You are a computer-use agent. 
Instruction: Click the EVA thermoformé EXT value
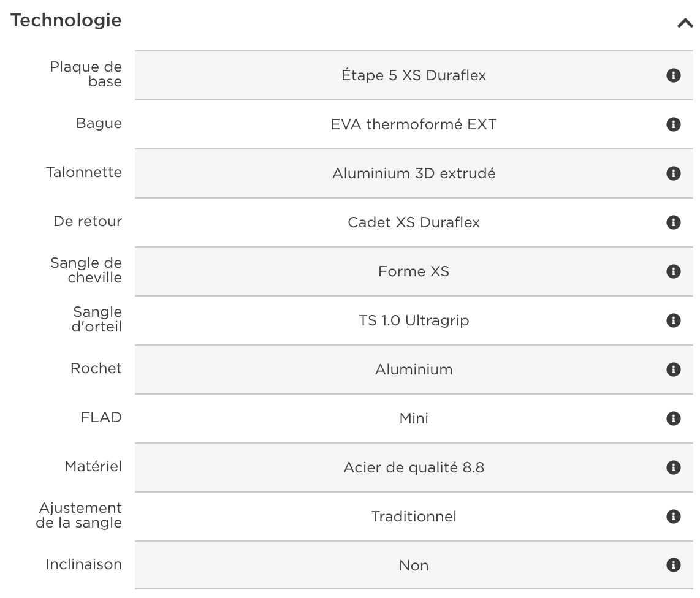(x=414, y=124)
